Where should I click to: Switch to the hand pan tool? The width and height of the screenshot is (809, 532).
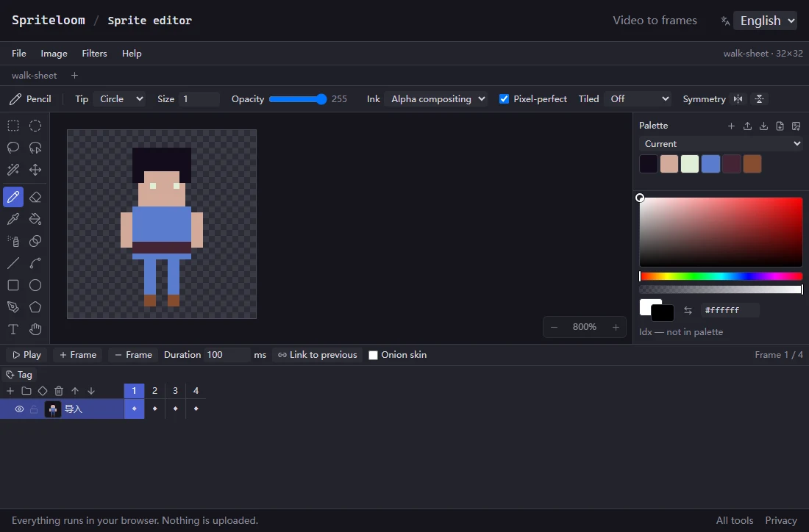(35, 329)
